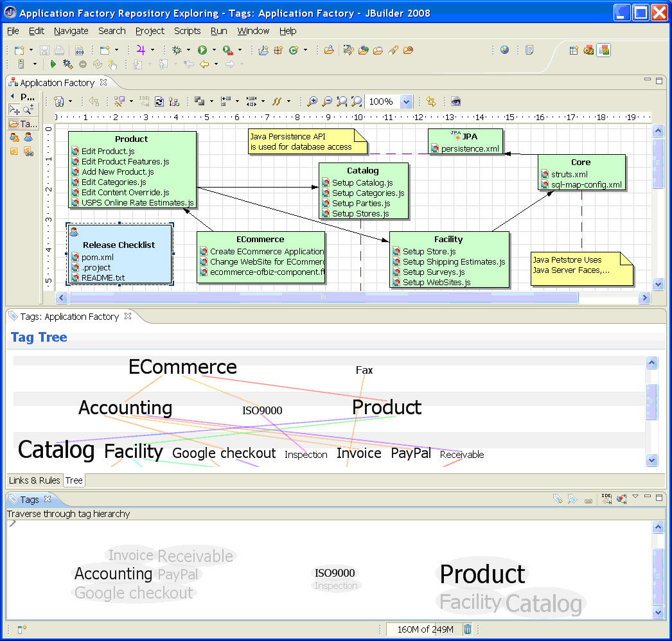Click the status bar new item icon

click(22, 629)
